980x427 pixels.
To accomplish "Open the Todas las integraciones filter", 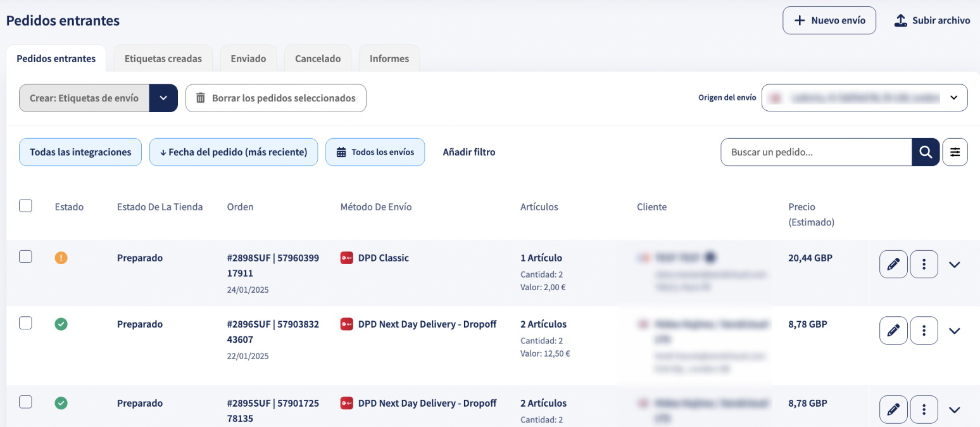I will pos(80,152).
